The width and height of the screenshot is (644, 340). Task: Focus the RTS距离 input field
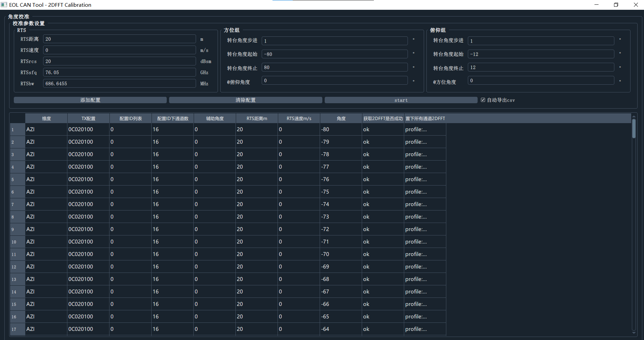click(119, 39)
